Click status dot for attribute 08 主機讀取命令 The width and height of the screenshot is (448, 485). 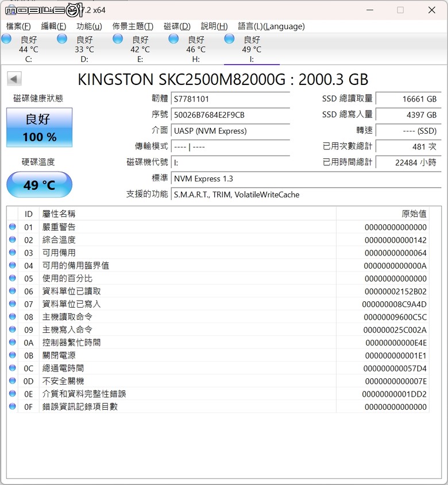click(13, 316)
